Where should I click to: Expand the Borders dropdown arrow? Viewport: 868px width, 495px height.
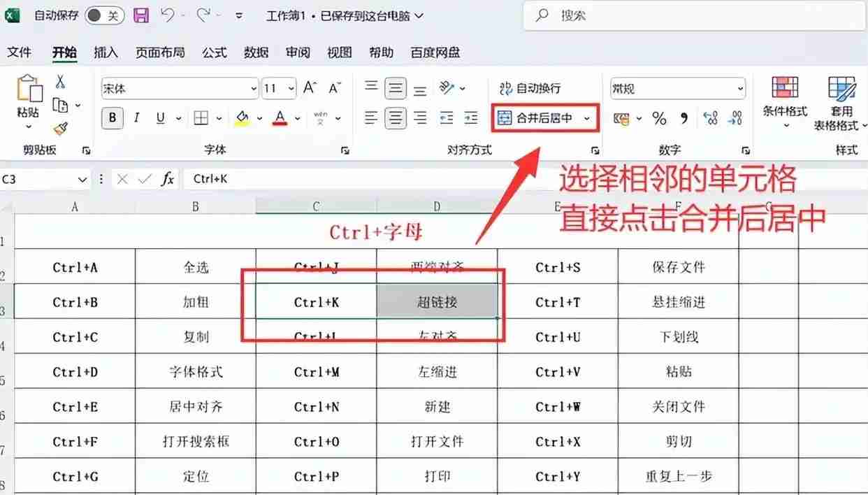tap(219, 119)
